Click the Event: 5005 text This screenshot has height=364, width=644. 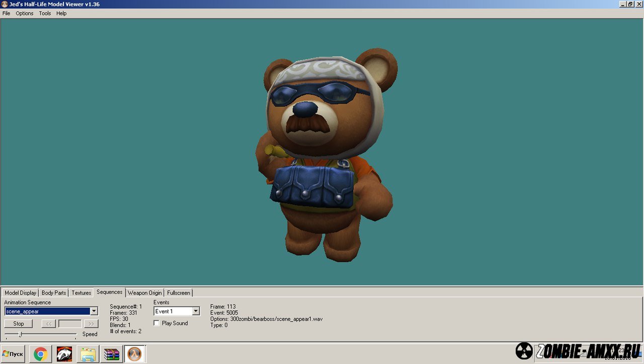224,313
